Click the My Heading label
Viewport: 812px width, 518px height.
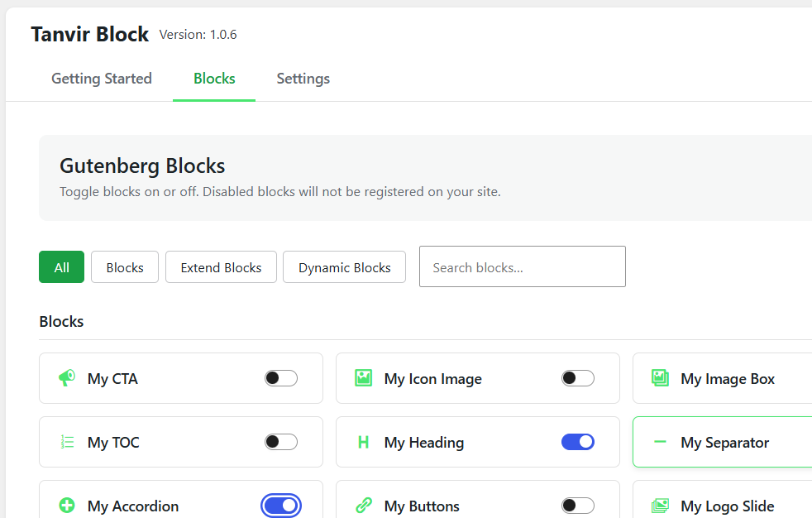click(424, 443)
